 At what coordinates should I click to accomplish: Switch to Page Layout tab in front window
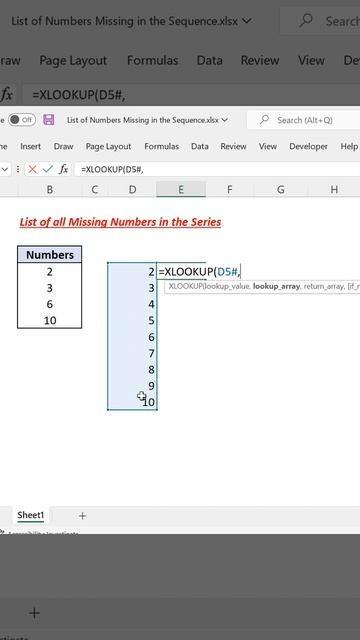point(109,146)
